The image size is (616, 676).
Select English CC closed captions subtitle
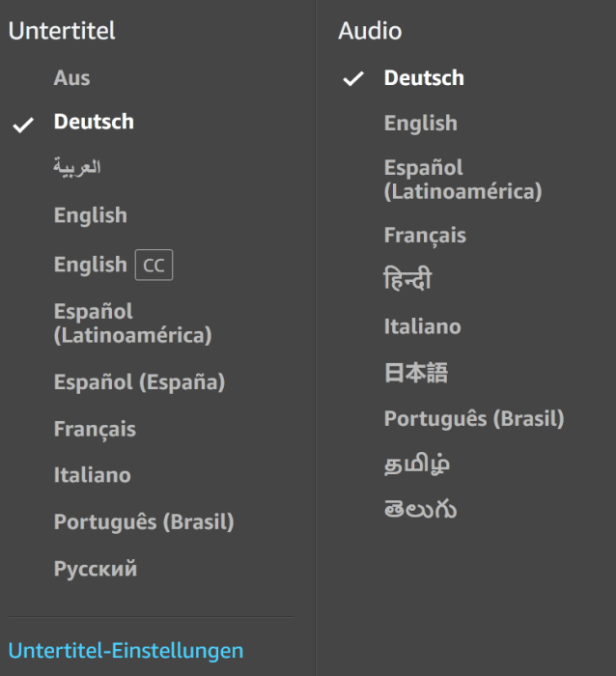coord(113,265)
